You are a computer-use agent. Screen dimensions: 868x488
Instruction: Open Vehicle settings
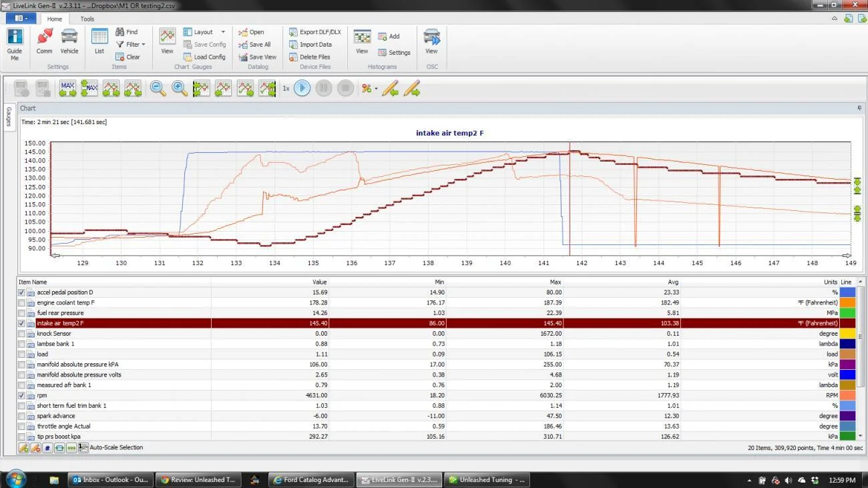(x=69, y=41)
